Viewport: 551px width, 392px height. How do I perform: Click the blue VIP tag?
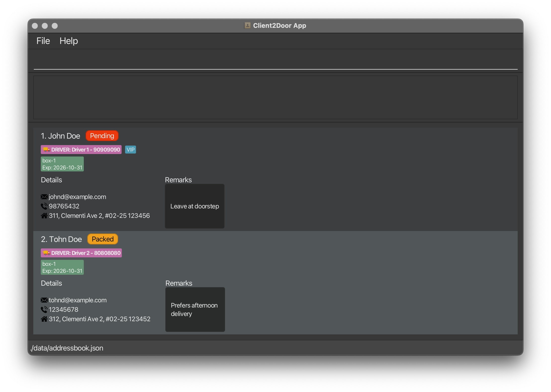(x=131, y=150)
